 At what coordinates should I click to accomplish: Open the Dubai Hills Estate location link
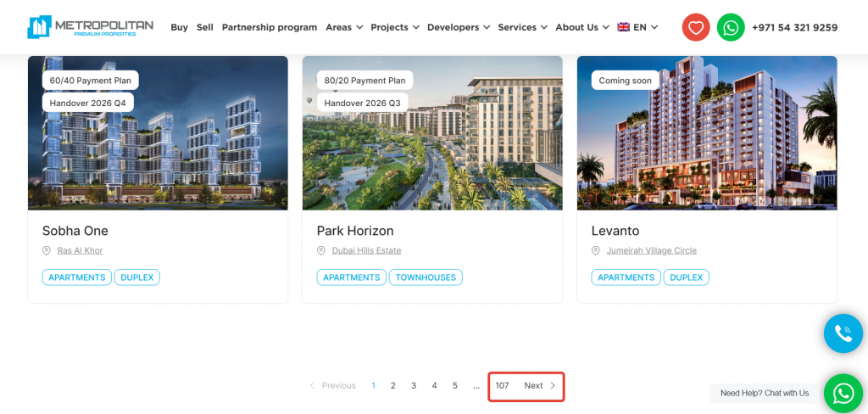tap(366, 251)
